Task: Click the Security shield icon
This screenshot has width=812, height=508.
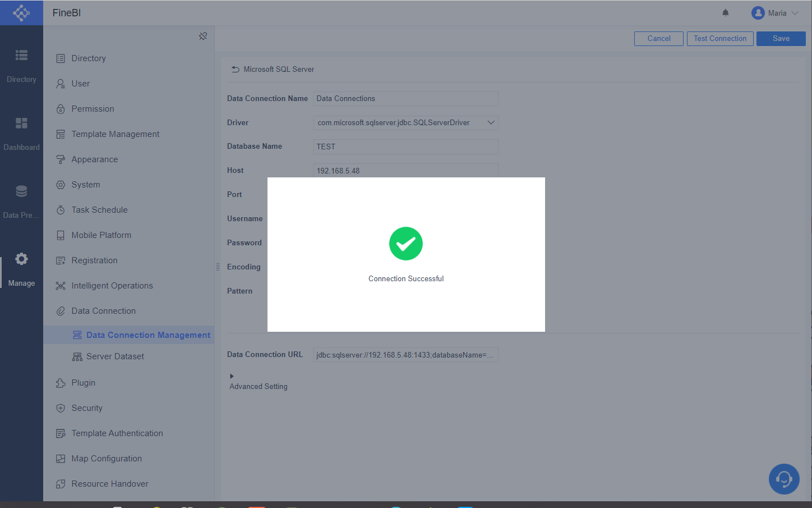Action: tap(61, 408)
